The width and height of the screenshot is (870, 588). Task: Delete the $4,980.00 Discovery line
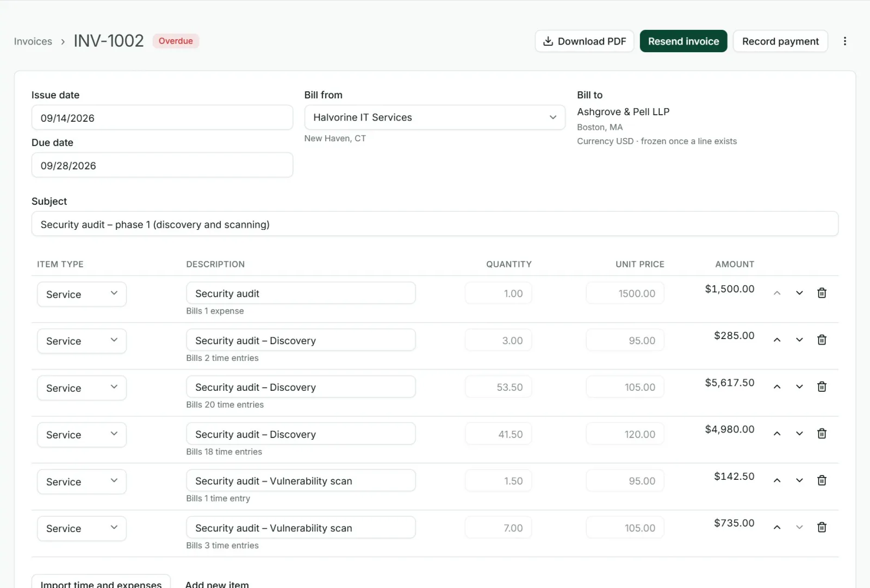[x=822, y=434]
